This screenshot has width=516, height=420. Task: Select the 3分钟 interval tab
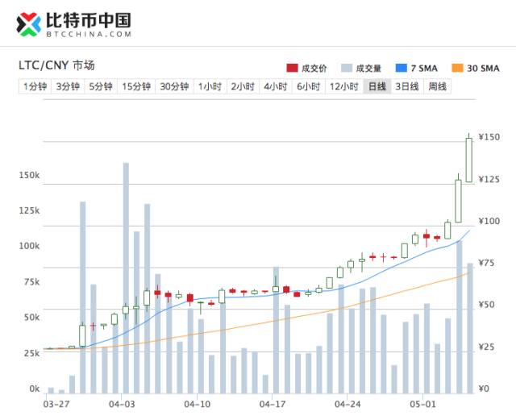tap(68, 86)
